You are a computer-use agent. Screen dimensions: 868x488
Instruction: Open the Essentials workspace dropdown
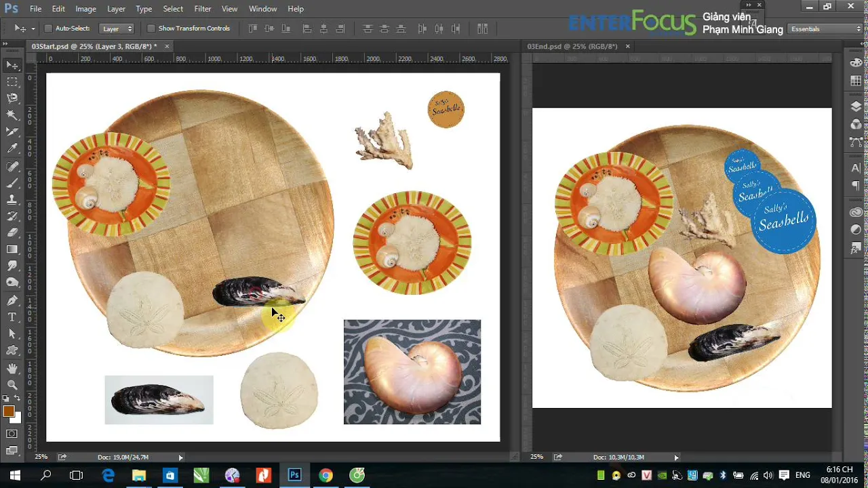pos(825,29)
